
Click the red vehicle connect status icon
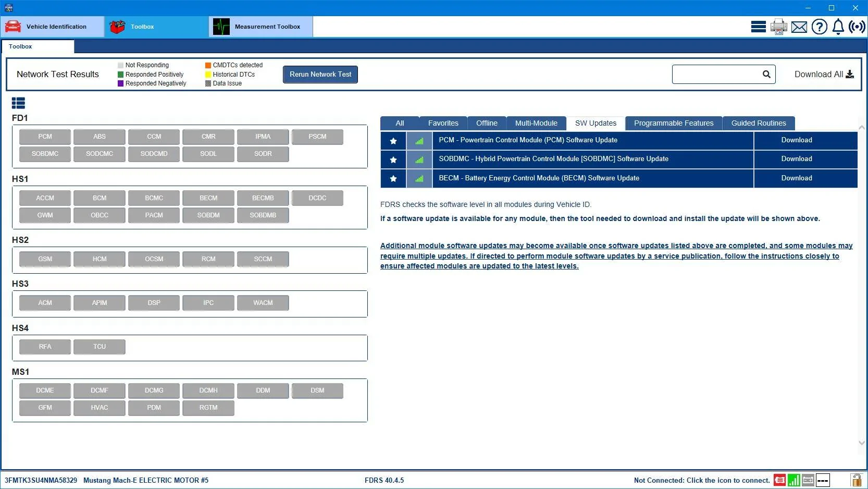[780, 480]
